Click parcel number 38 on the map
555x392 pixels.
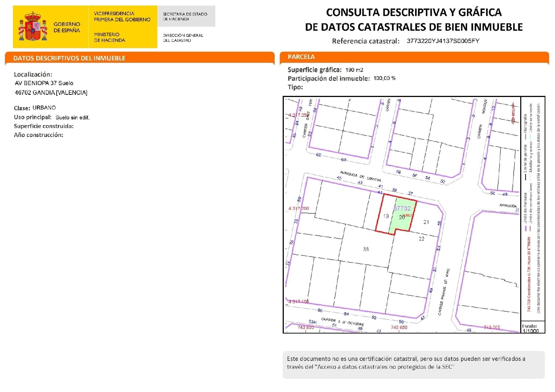[366, 249]
